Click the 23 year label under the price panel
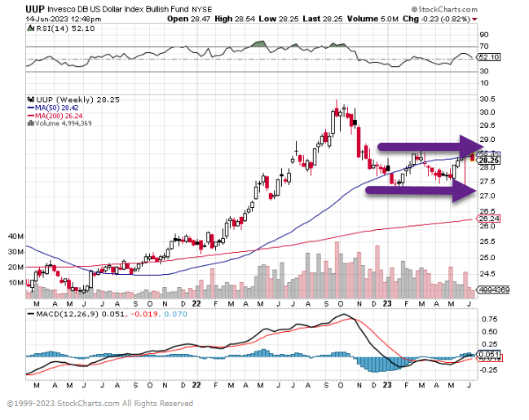 tap(387, 303)
